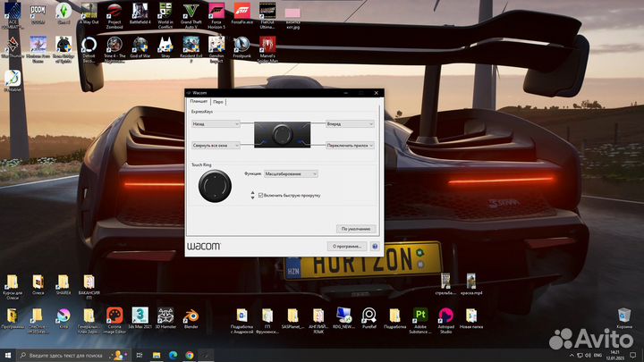Viewport: 644px width, 362px height.
Task: Launch Grand Theft Auto V icon
Action: 191,16
